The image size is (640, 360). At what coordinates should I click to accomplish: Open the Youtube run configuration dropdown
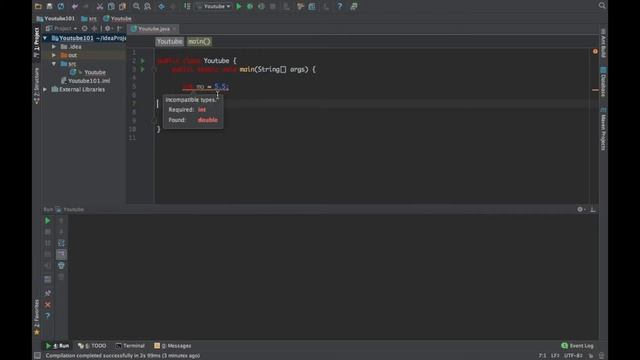pos(213,7)
